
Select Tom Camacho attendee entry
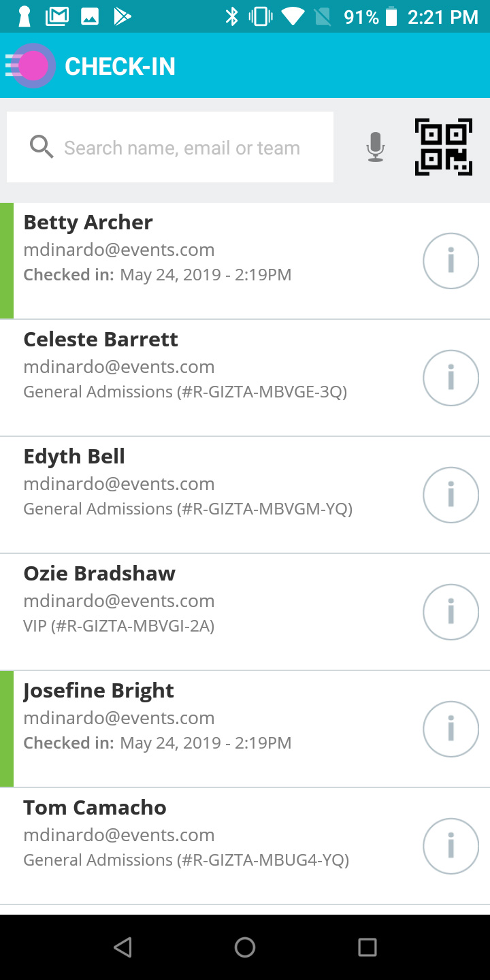(x=245, y=846)
